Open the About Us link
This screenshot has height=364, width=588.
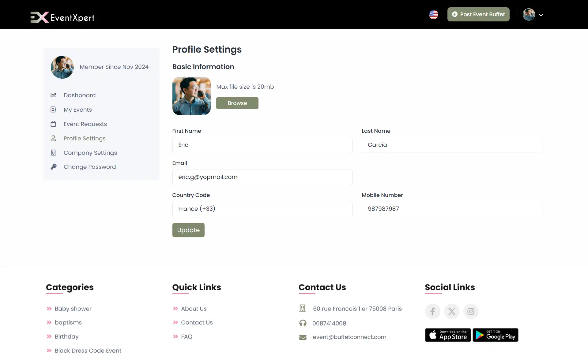pos(194,309)
